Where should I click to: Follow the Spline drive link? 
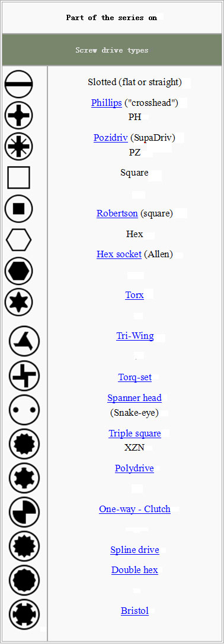[135, 549]
